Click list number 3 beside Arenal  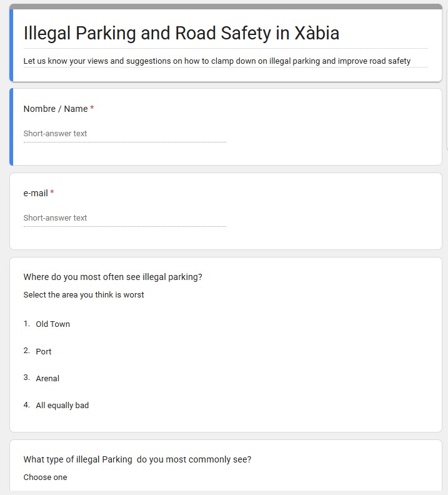[27, 377]
